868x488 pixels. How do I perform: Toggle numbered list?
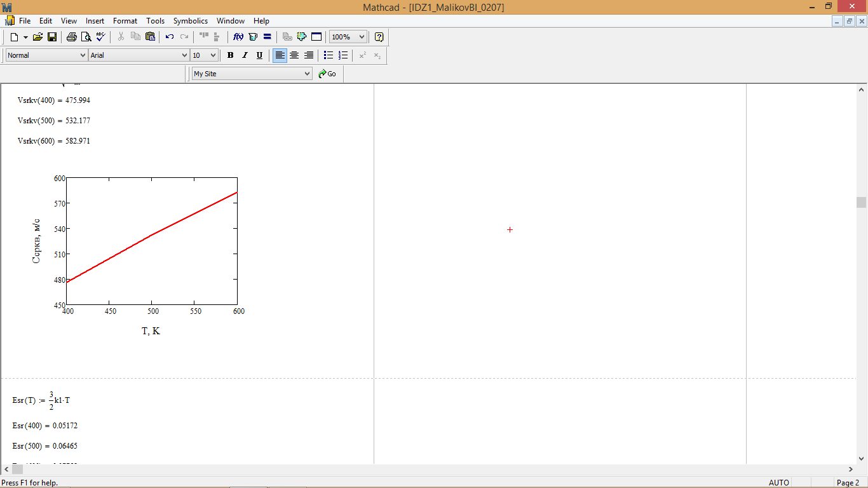point(343,55)
